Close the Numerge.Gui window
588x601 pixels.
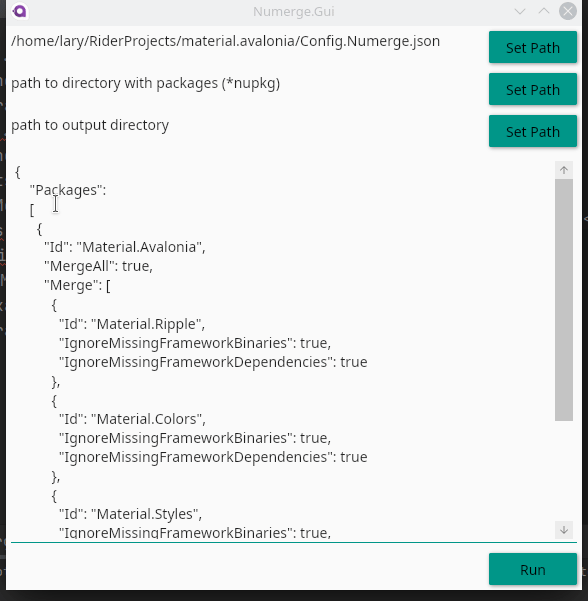click(x=568, y=11)
